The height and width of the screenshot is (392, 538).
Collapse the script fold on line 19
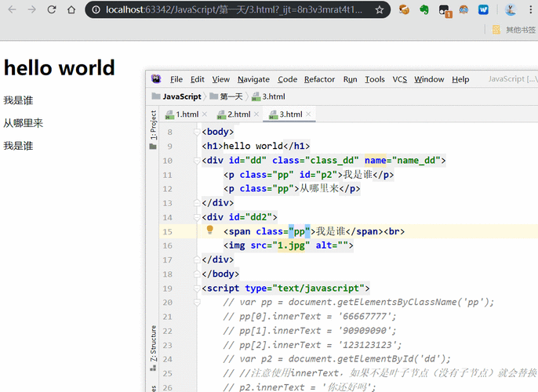(197, 288)
